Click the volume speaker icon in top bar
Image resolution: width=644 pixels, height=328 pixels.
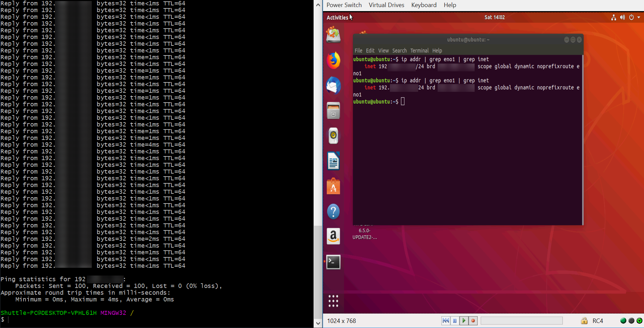click(x=622, y=17)
